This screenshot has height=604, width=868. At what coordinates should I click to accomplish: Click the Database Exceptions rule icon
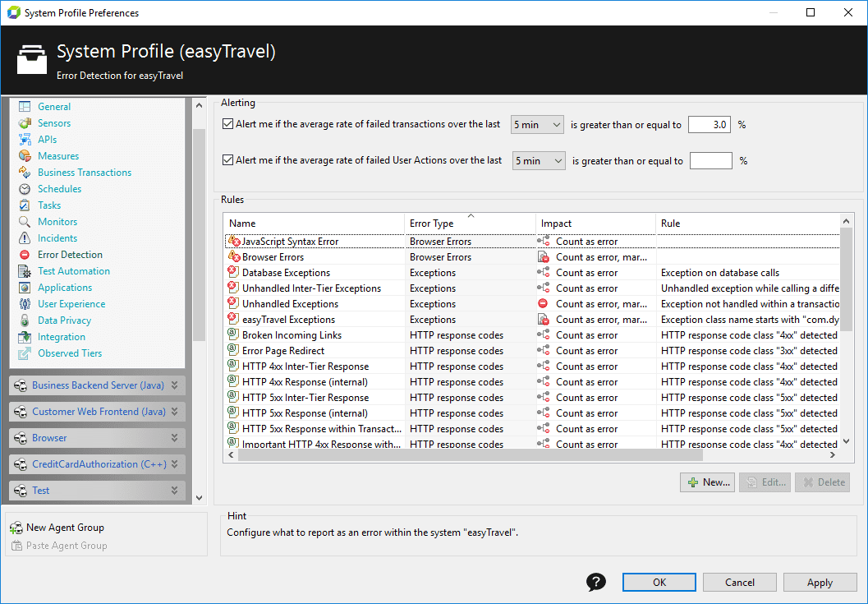pos(233,272)
